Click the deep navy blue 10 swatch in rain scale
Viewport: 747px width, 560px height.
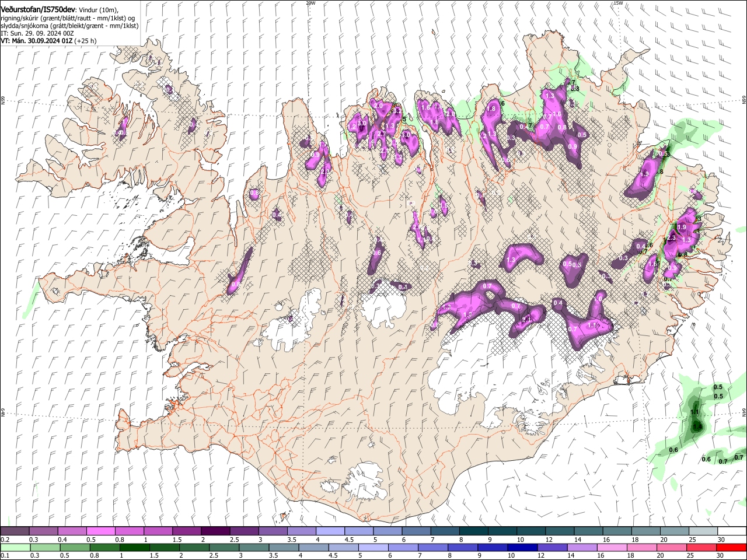[521, 547]
